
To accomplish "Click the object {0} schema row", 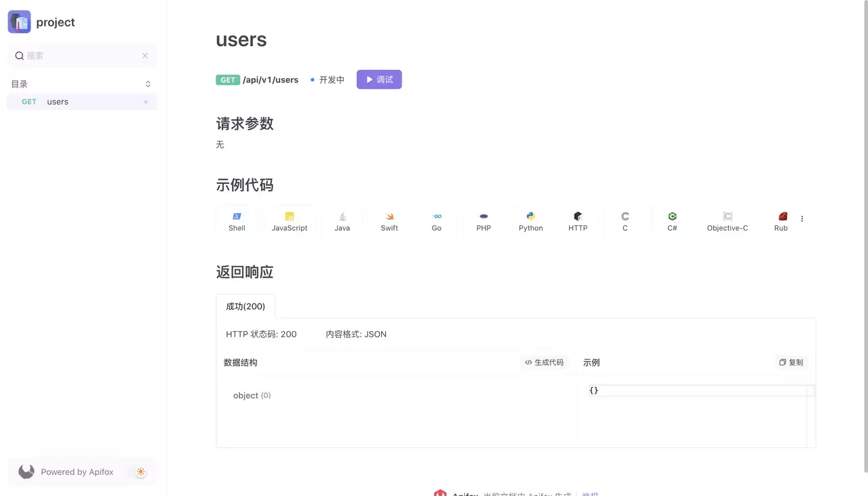I will 252,396.
